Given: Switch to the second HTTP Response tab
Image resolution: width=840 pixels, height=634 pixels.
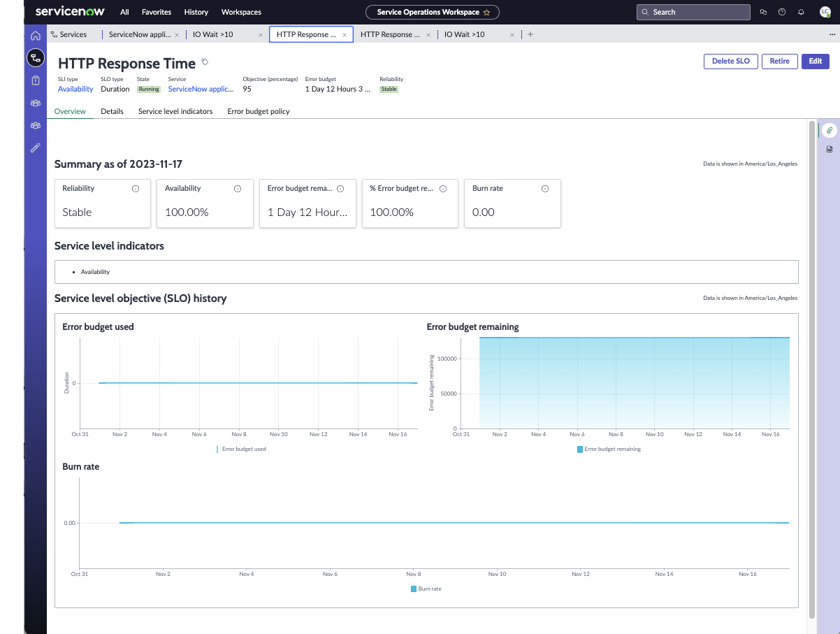Looking at the screenshot, I should click(391, 34).
